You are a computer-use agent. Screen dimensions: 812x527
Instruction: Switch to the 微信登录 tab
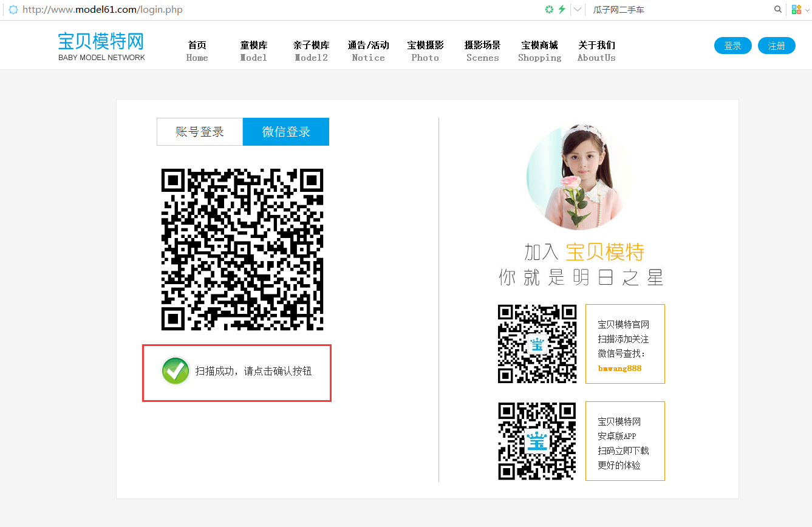286,132
